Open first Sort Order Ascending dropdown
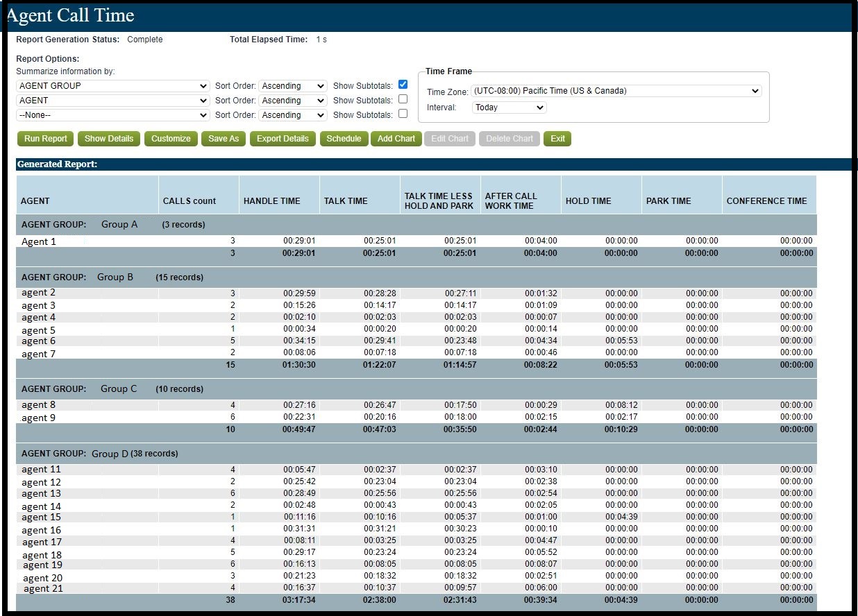 tap(293, 86)
